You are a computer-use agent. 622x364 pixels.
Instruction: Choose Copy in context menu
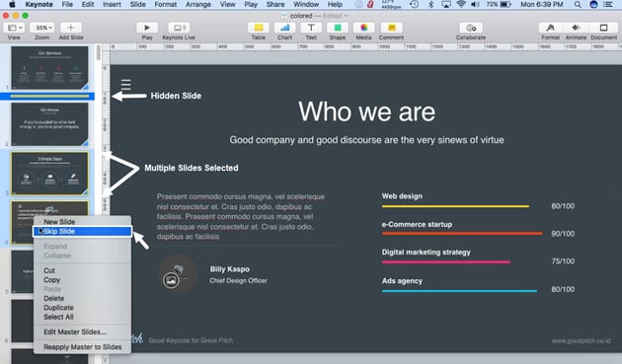click(82, 279)
